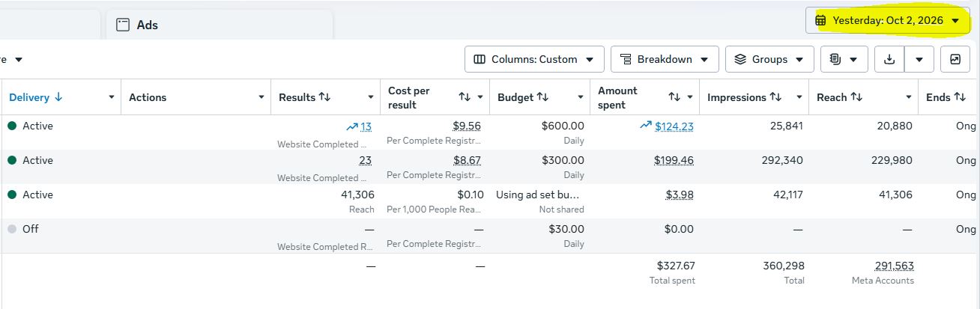
Task: Click amount spent $124.23 link
Action: point(674,126)
